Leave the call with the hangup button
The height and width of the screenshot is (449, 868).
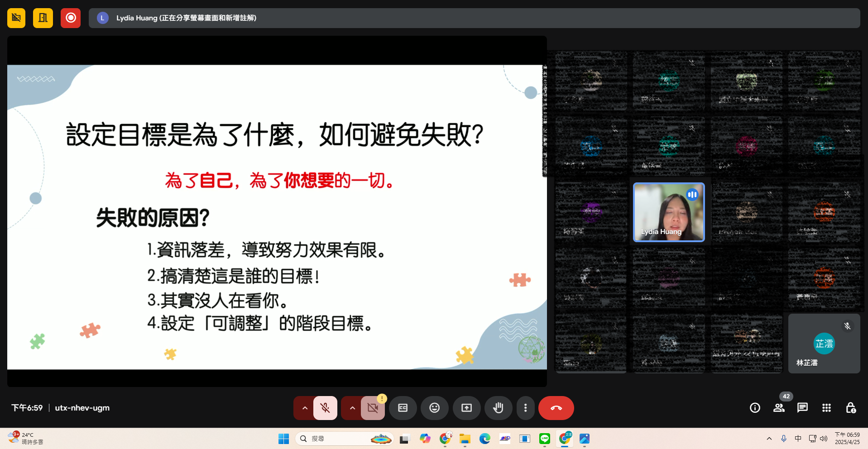[556, 408]
